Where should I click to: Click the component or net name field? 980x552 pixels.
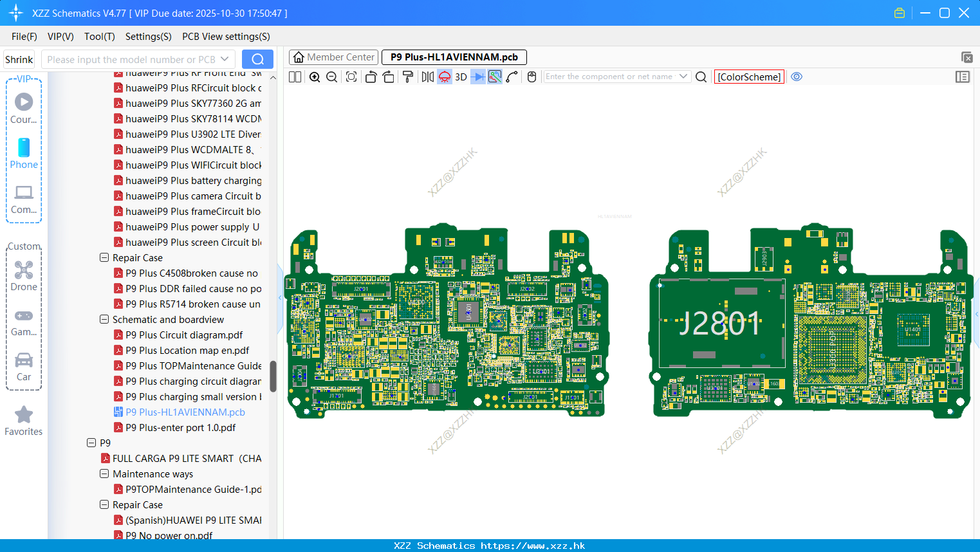pos(609,77)
